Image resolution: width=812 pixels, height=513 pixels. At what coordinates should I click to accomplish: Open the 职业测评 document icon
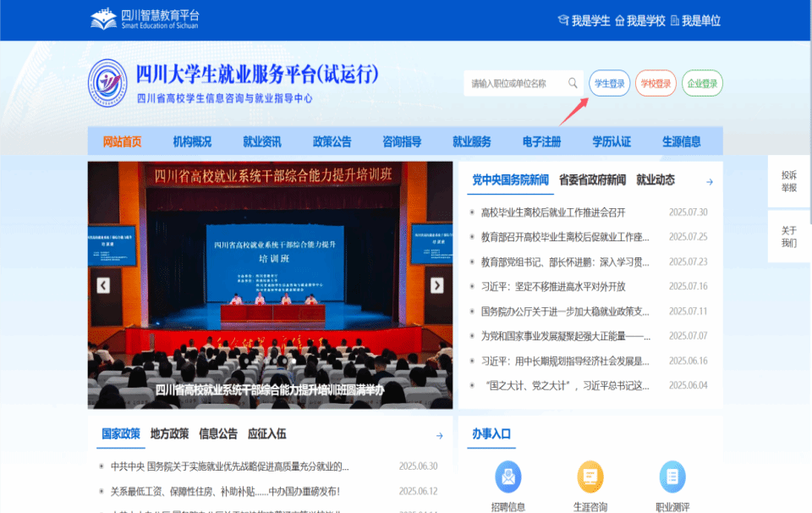672,477
